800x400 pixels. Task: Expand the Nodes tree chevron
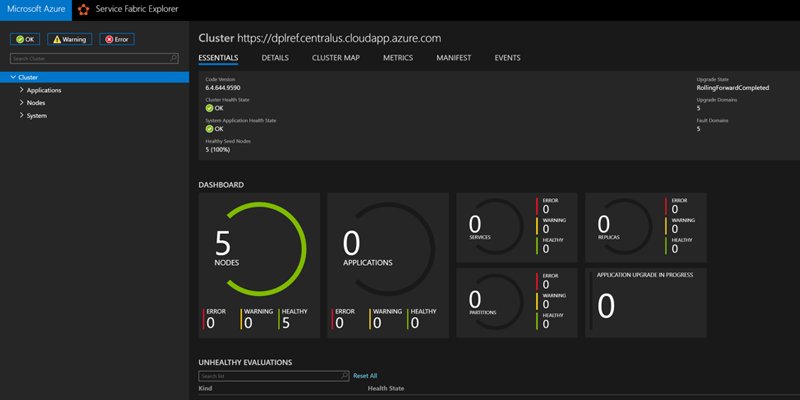[21, 103]
